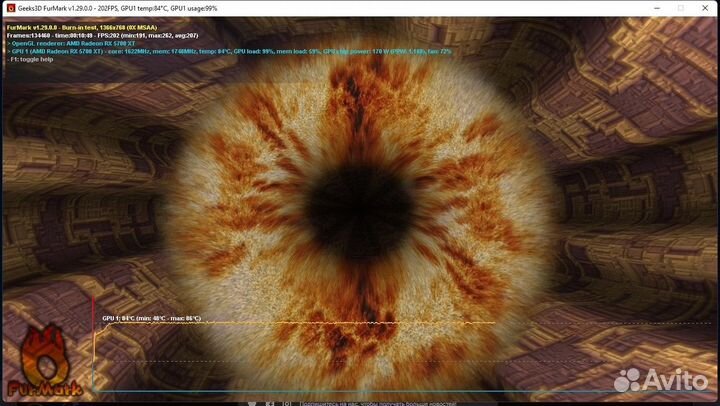Minimize the FurMark window
This screenshot has width=720, height=406.
(625, 7)
